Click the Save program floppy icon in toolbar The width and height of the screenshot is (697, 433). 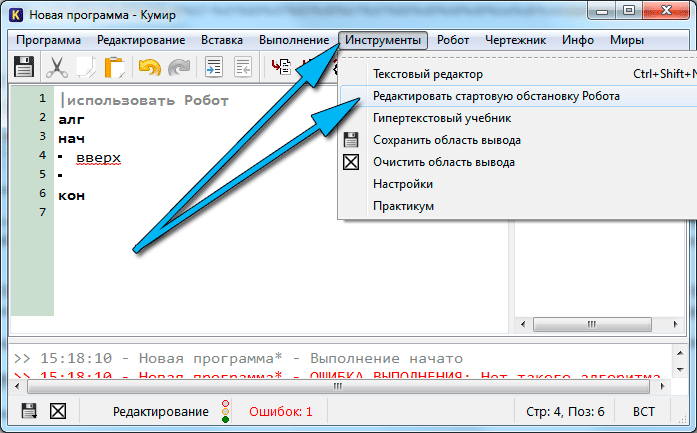pyautogui.click(x=24, y=67)
